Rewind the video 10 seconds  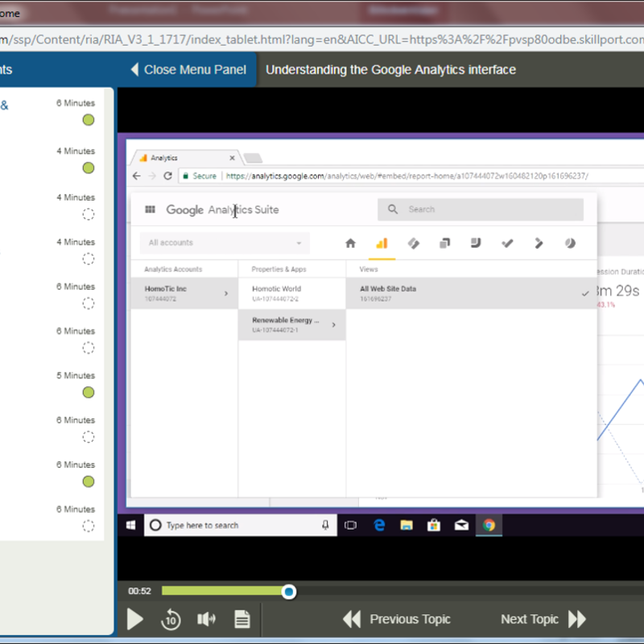(171, 619)
